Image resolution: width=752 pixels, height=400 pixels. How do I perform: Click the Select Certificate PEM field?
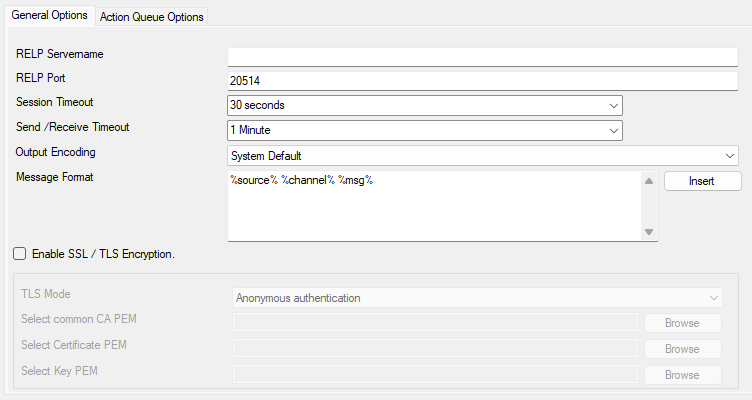[435, 348]
